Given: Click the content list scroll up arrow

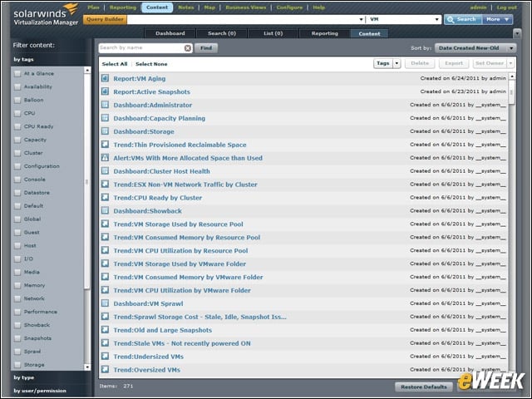Looking at the screenshot, I should (512, 76).
